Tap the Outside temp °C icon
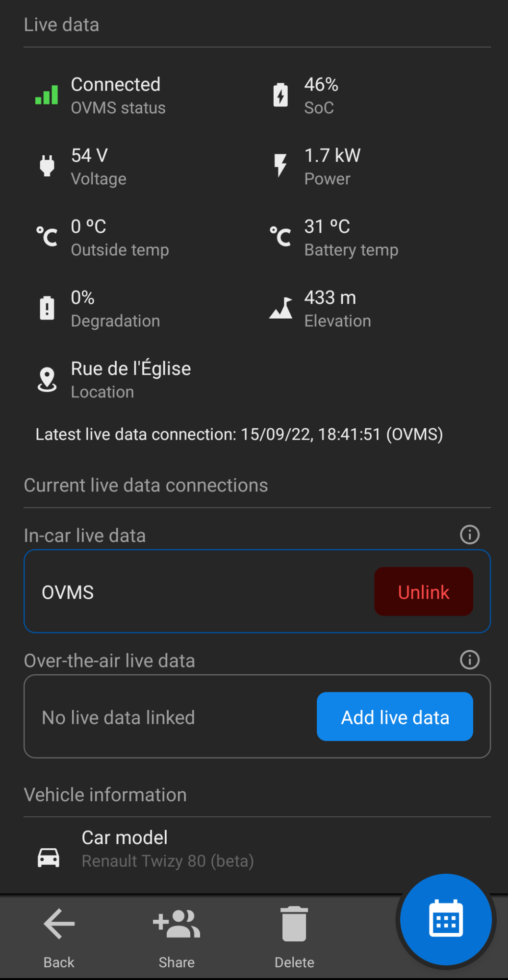 click(47, 237)
